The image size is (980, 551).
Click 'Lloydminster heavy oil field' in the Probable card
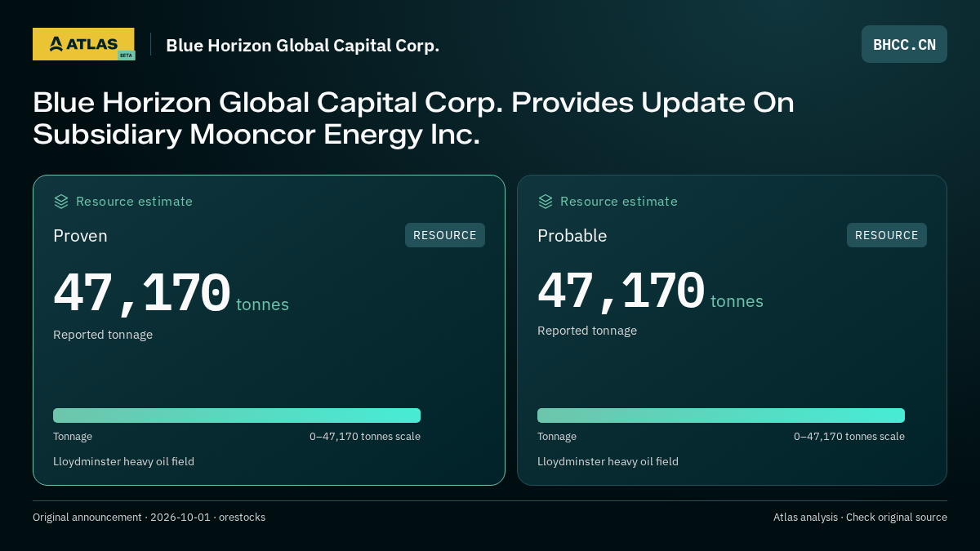click(x=608, y=461)
